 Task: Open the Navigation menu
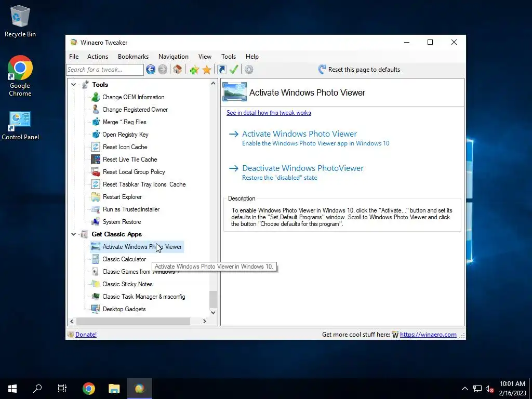[x=174, y=57]
